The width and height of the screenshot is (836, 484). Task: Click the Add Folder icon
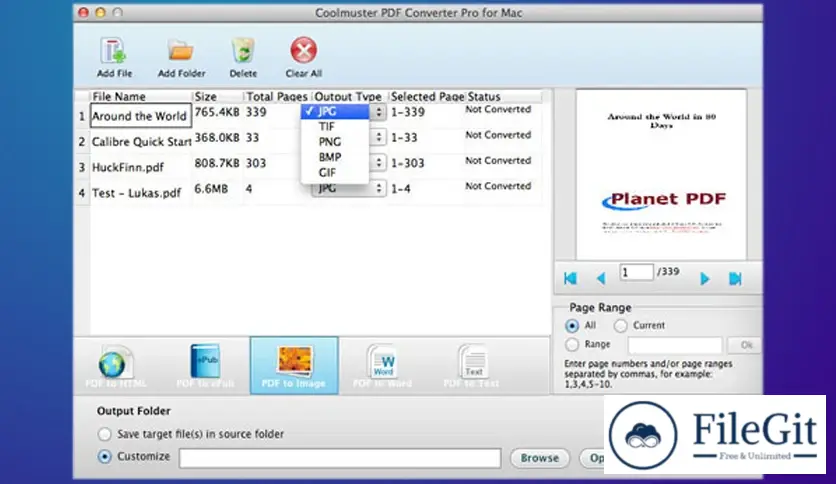coord(181,51)
